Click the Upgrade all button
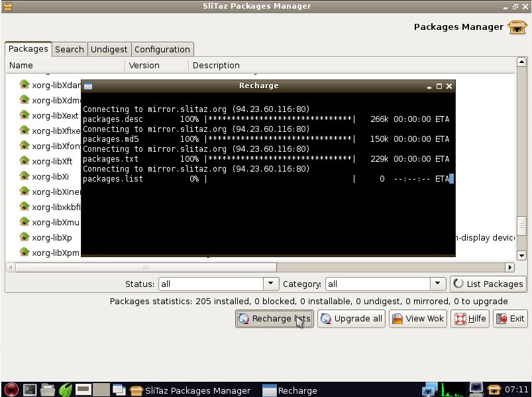The image size is (532, 397). click(351, 319)
